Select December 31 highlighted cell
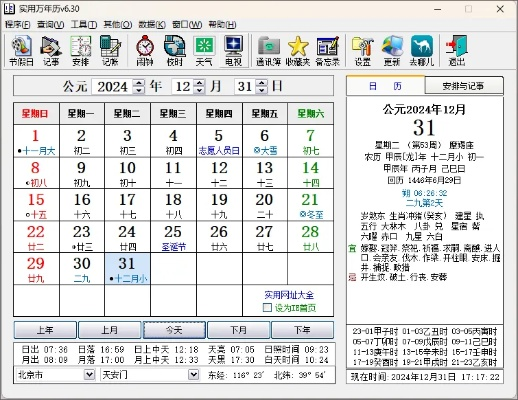 coord(127,269)
